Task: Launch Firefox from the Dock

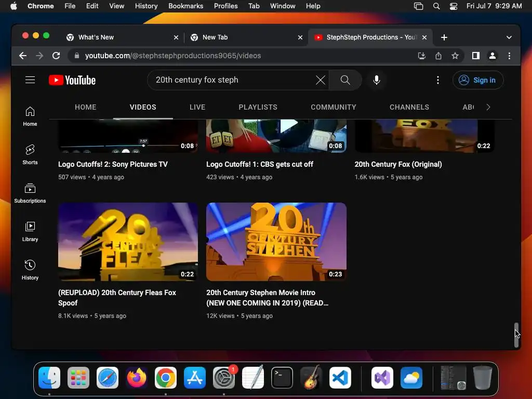Action: tap(137, 378)
